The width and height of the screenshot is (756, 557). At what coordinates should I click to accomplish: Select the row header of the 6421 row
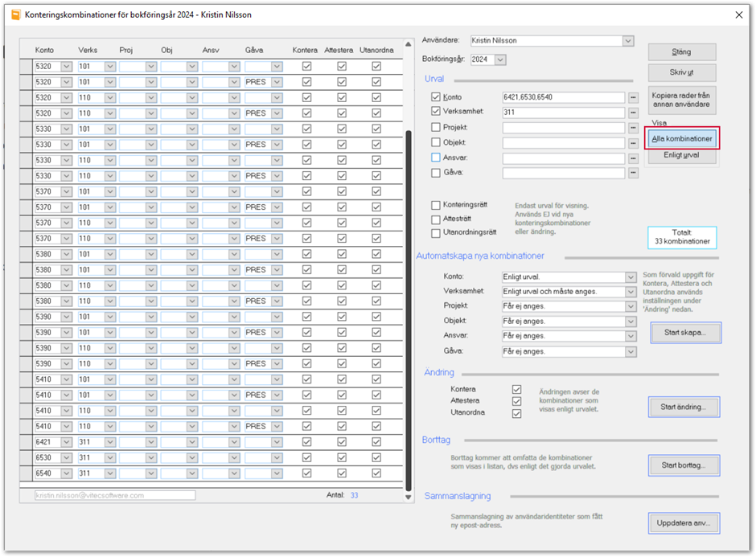pyautogui.click(x=26, y=442)
